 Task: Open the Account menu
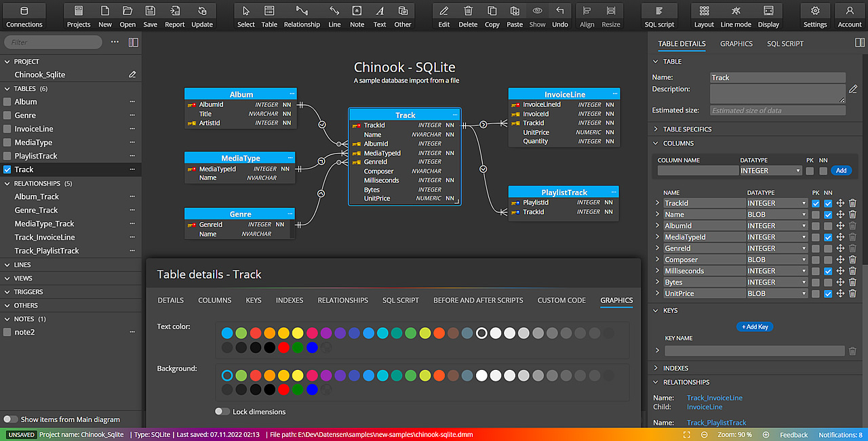pyautogui.click(x=850, y=16)
